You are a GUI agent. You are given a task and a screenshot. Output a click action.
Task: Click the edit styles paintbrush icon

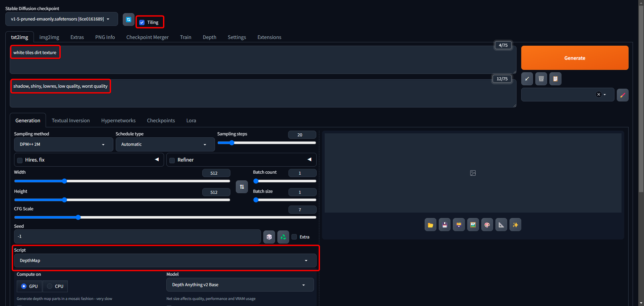tap(623, 95)
